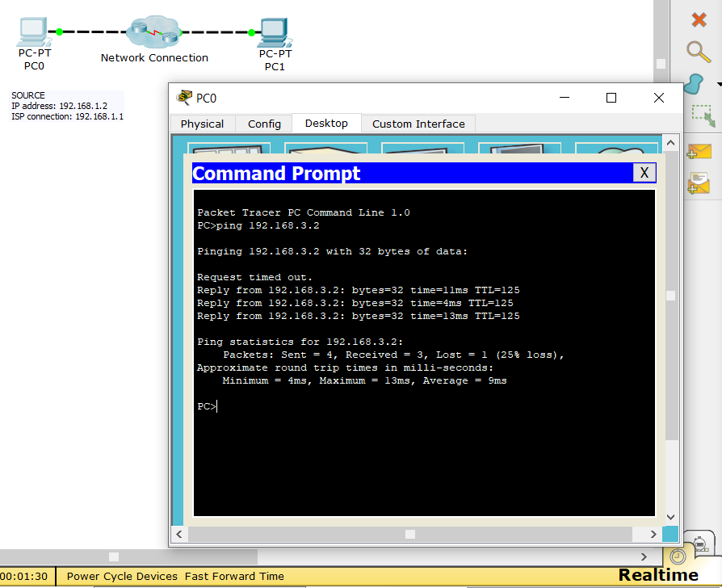
Task: Open dropdown arrow beside the shape tool
Action: (720, 85)
